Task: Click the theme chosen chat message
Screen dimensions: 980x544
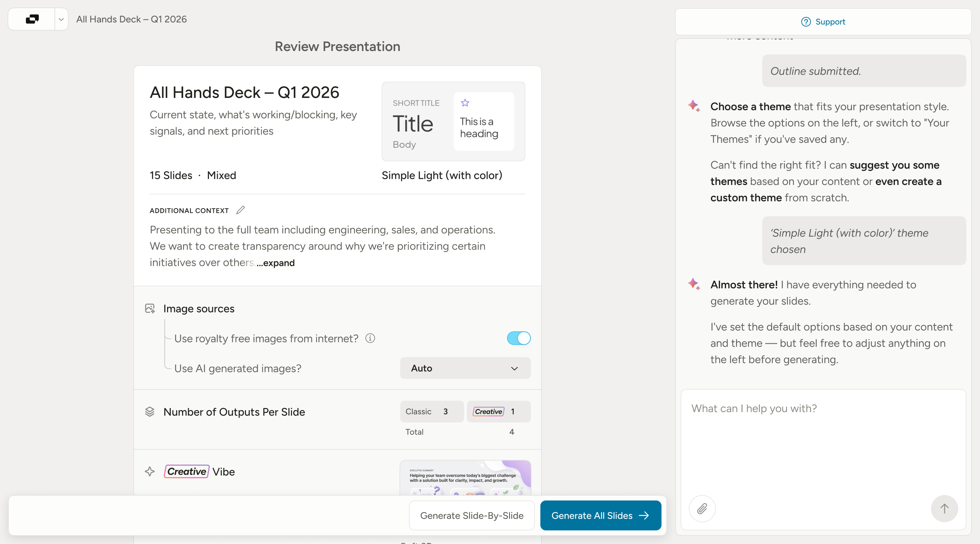Action: pos(864,241)
